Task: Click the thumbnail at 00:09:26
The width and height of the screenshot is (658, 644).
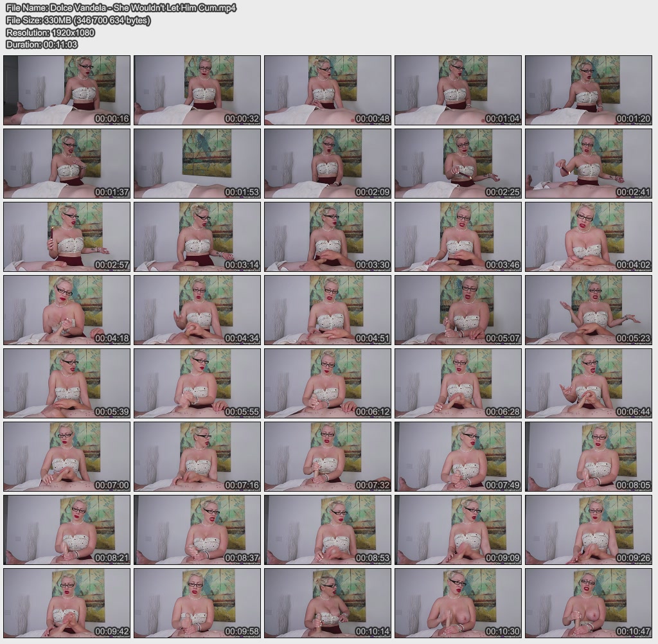Action: point(589,530)
